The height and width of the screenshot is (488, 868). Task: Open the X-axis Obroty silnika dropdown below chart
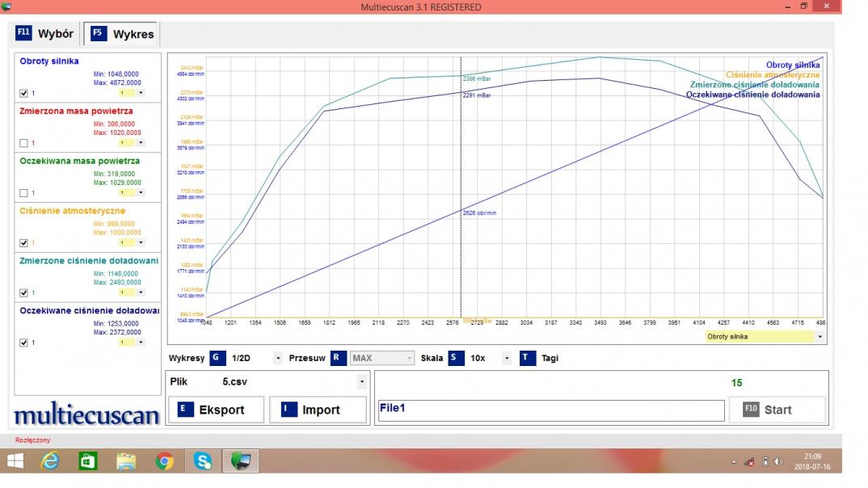(x=820, y=336)
